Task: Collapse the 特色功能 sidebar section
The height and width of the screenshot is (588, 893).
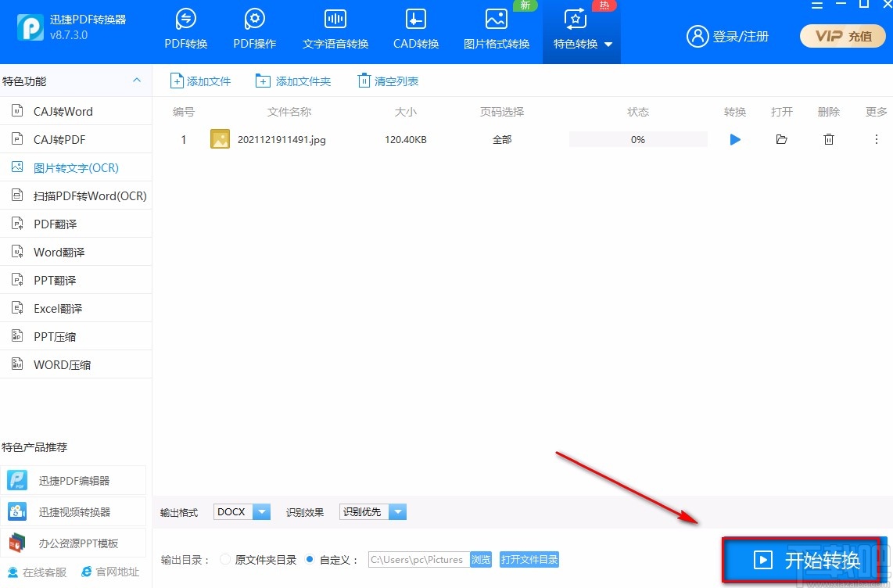Action: 137,81
